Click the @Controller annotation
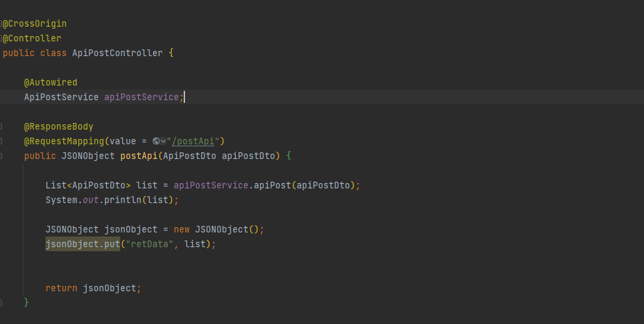Screen dimensions: 644x324 (32, 39)
